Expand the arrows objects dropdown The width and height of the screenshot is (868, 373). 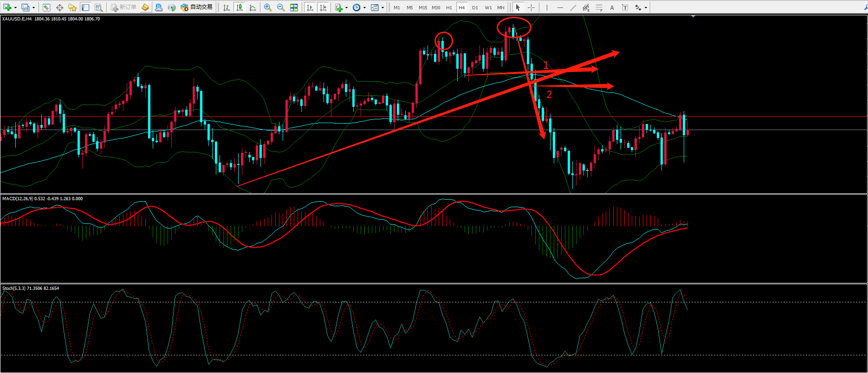[646, 7]
